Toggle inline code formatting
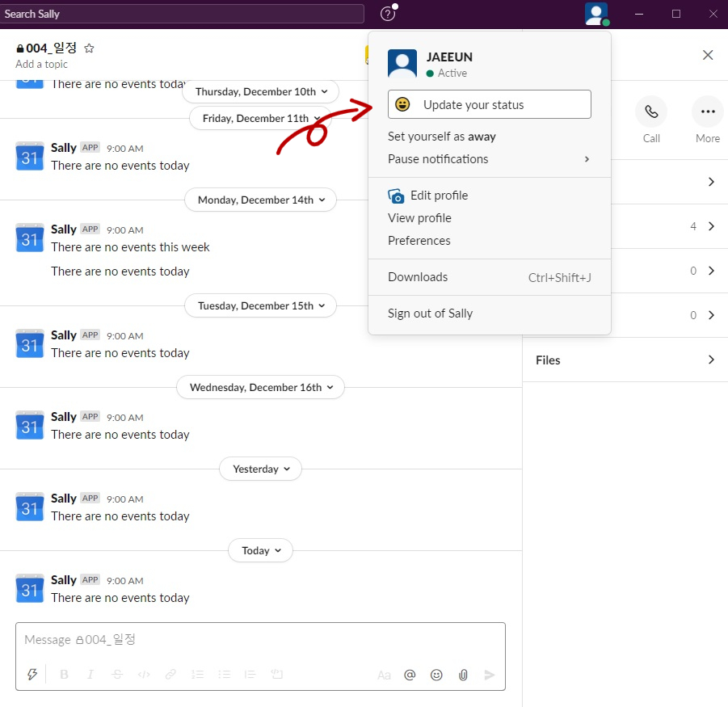728x707 pixels. tap(144, 675)
